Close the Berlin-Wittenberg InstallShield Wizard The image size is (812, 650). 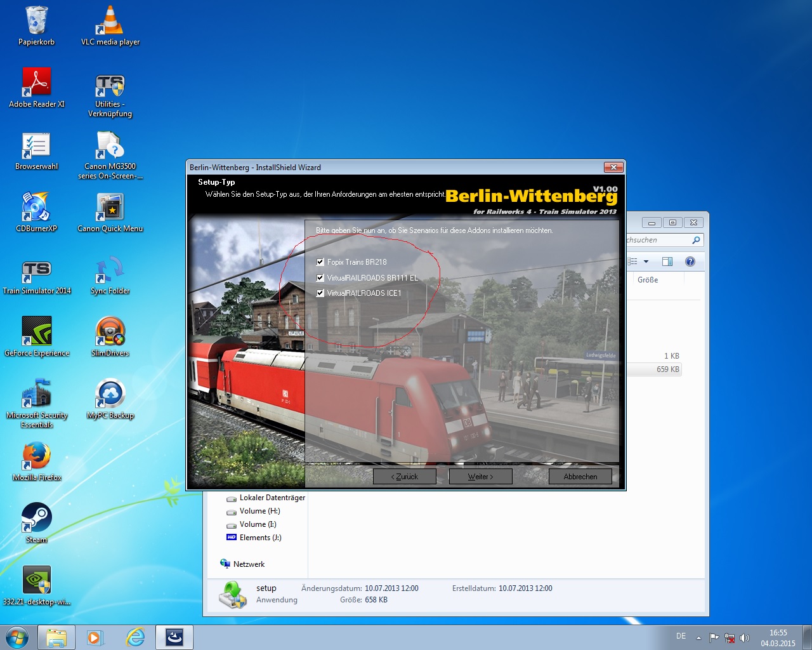613,167
